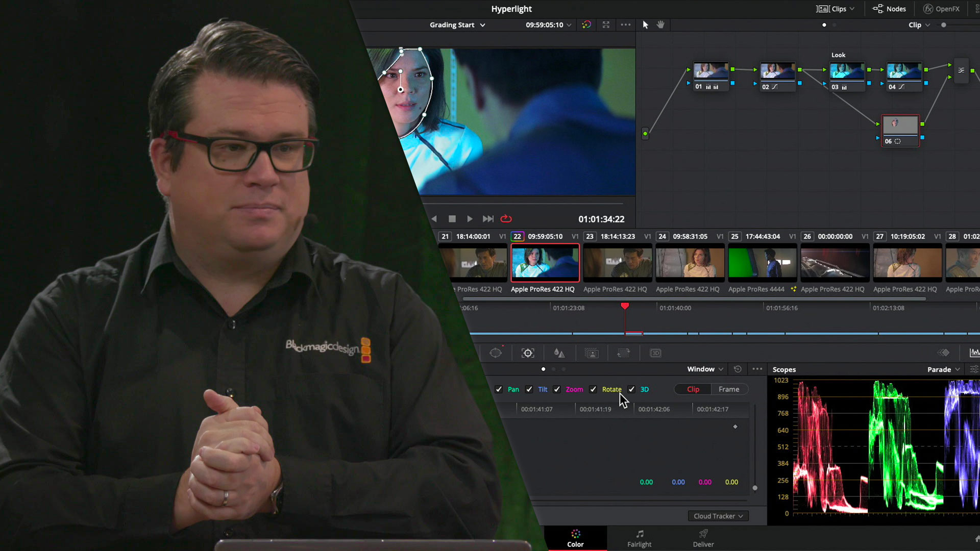Image resolution: width=980 pixels, height=551 pixels.
Task: Open the scopes palette icon
Action: coord(974,353)
